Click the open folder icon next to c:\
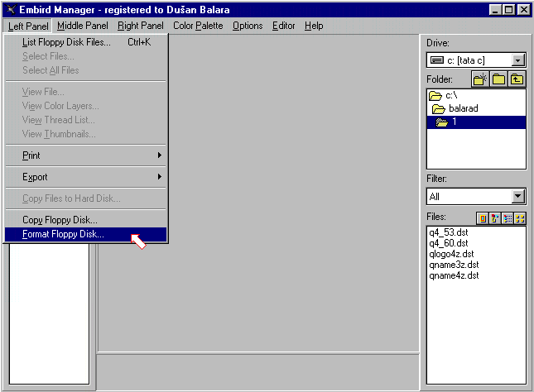The image size is (534, 392). [x=435, y=96]
